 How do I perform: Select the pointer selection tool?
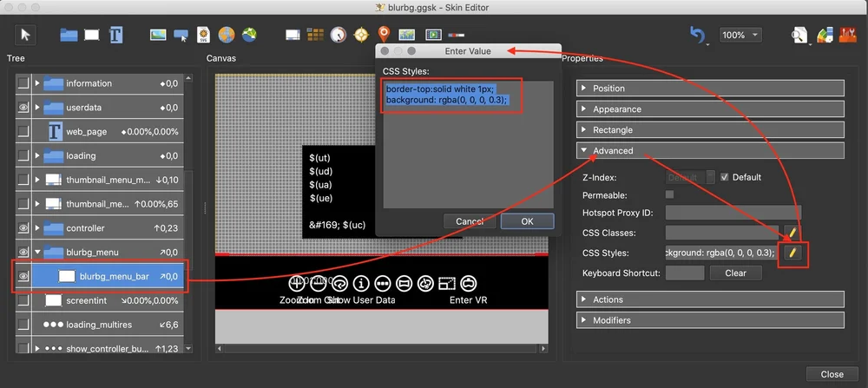[25, 35]
